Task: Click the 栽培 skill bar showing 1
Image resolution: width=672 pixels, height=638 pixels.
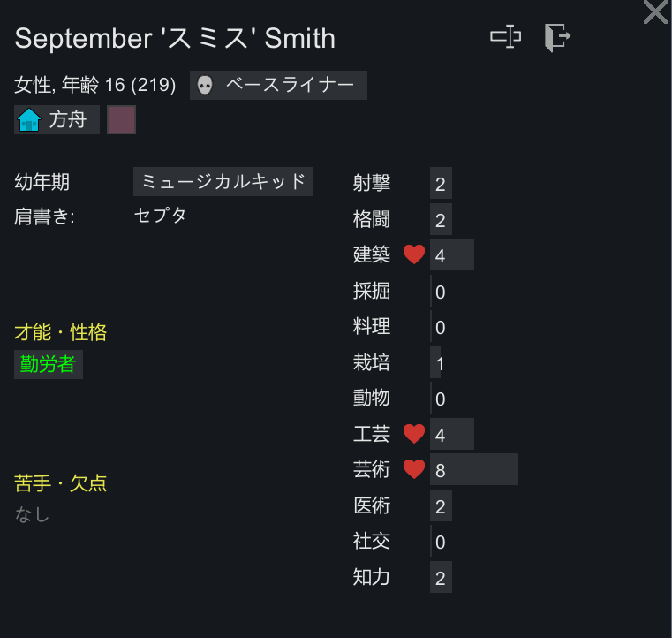Action: 435,362
